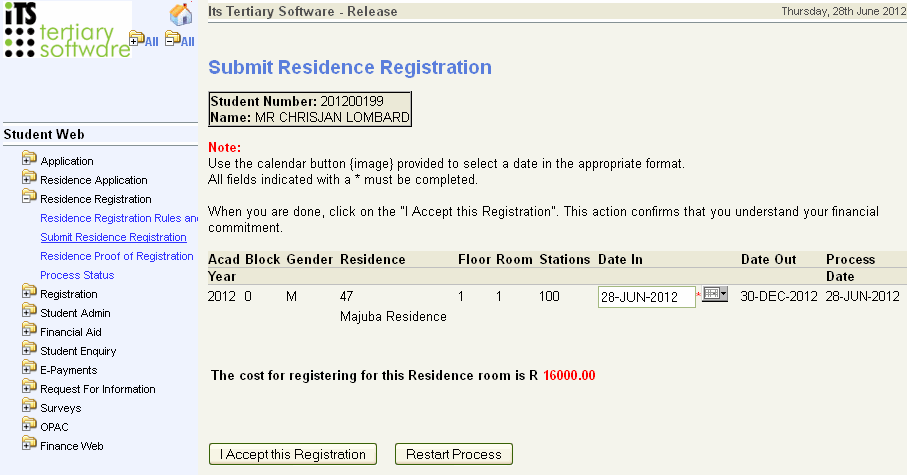Open Submit Residence Registration link
907x475 pixels.
pyautogui.click(x=113, y=237)
